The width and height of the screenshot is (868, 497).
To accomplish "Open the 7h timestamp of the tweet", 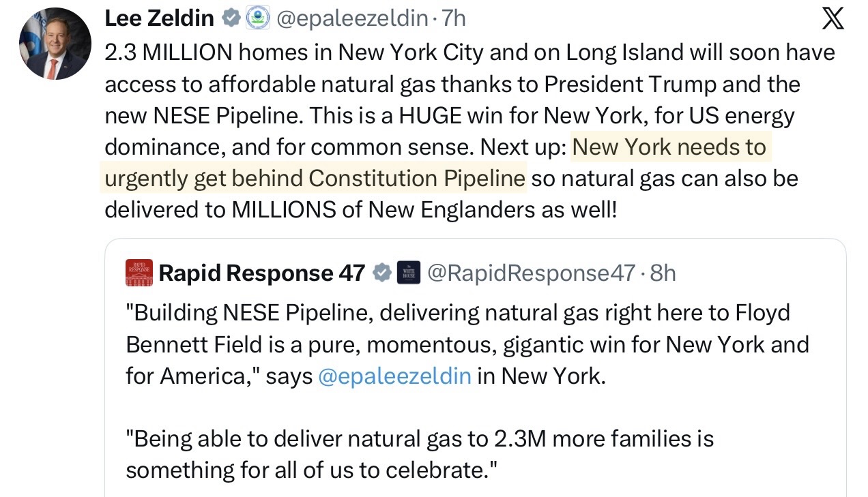I will 454,18.
